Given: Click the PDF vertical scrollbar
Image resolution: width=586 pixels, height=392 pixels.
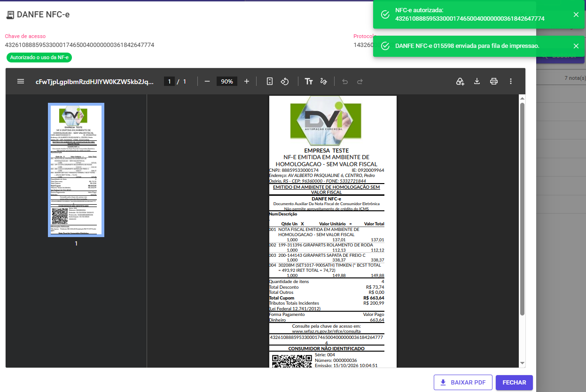Looking at the screenshot, I should pyautogui.click(x=522, y=209).
